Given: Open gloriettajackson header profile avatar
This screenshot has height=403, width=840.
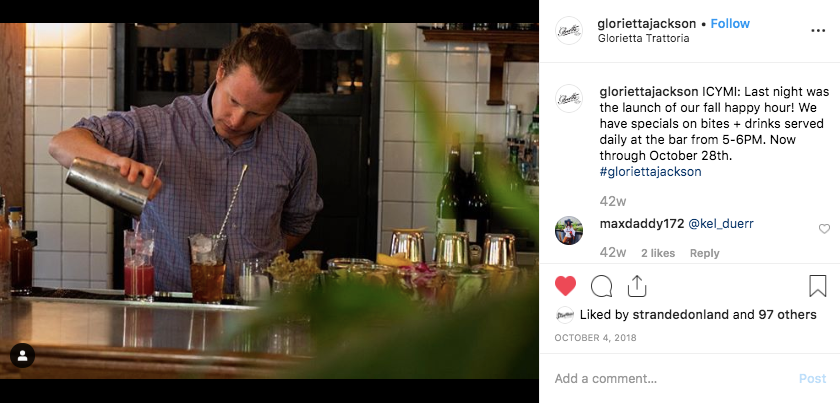Looking at the screenshot, I should click(568, 31).
